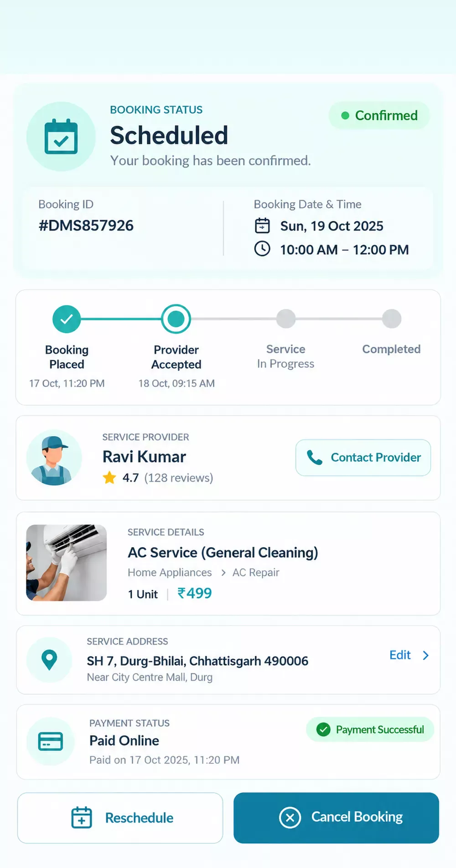Click the (128 reviews) text

pyautogui.click(x=179, y=478)
